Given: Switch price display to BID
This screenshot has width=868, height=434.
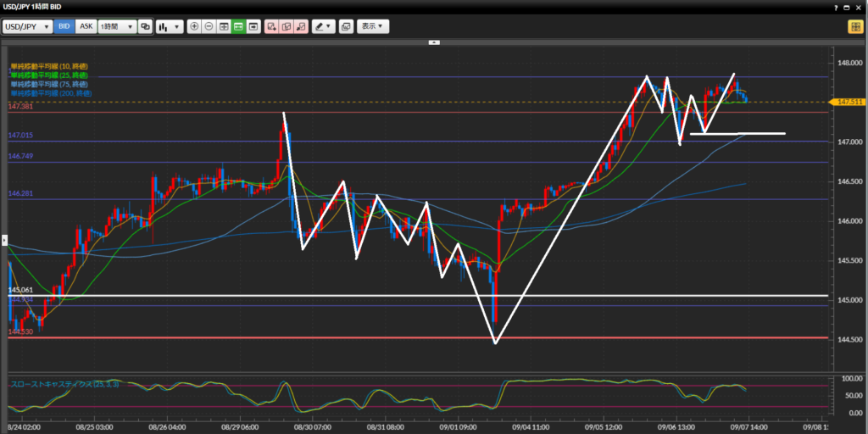Looking at the screenshot, I should pyautogui.click(x=64, y=26).
